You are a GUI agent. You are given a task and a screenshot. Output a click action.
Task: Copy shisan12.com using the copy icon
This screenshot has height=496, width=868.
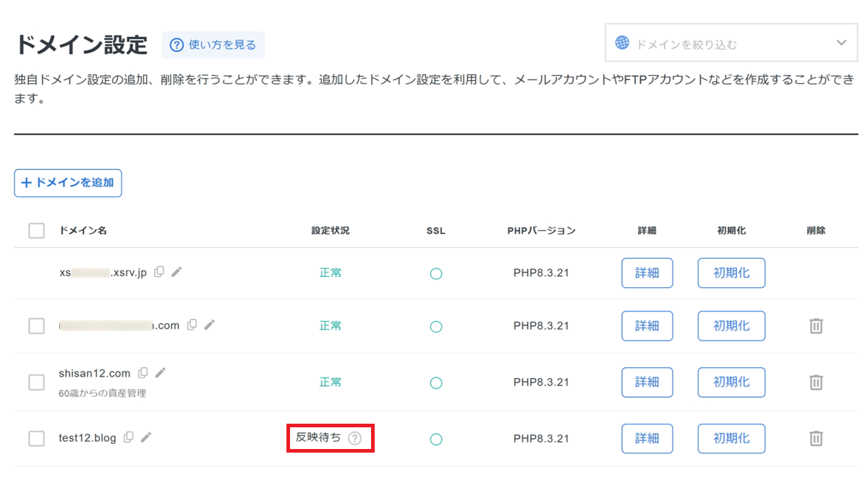(143, 373)
